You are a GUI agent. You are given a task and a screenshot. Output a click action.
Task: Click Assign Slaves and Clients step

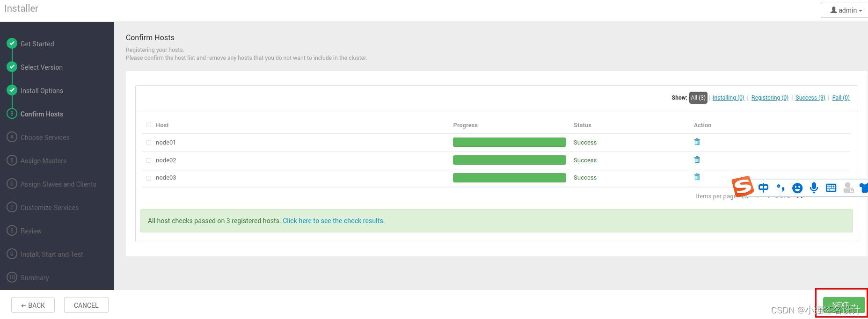click(58, 184)
